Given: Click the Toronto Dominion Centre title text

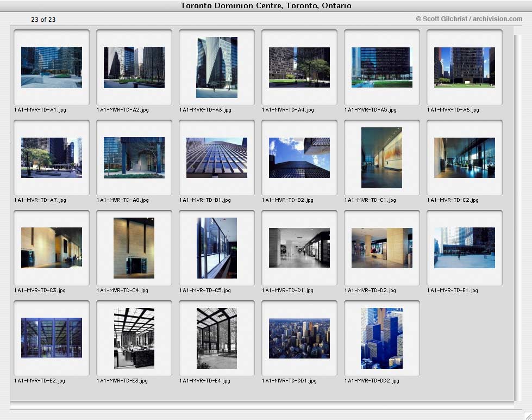Looking at the screenshot, I should pyautogui.click(x=266, y=6).
